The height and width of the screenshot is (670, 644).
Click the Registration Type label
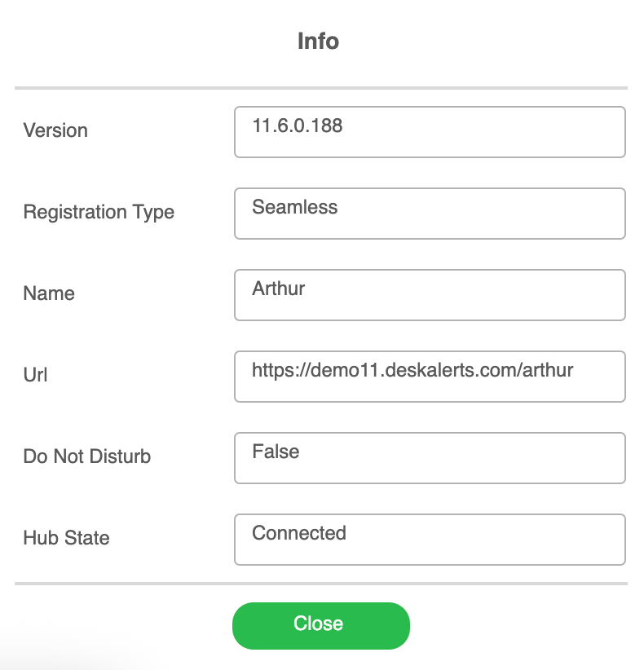99,212
